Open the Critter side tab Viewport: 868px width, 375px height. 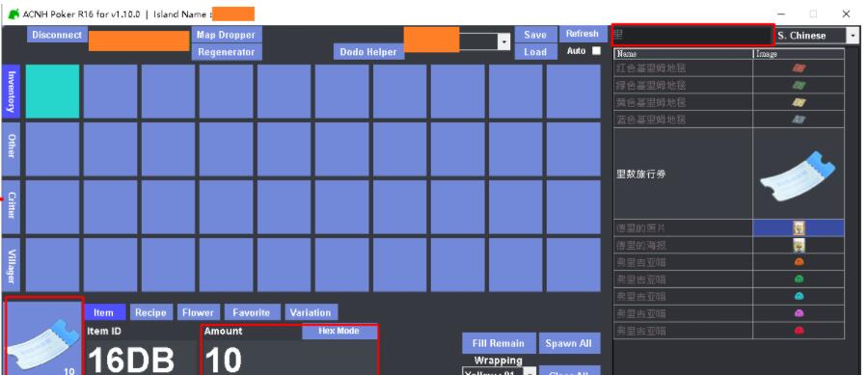pyautogui.click(x=12, y=205)
